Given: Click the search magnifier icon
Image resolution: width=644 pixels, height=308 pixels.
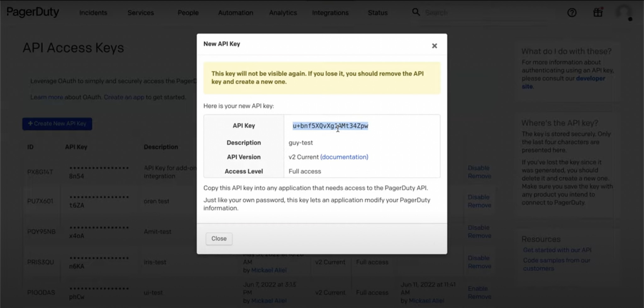Looking at the screenshot, I should point(416,12).
